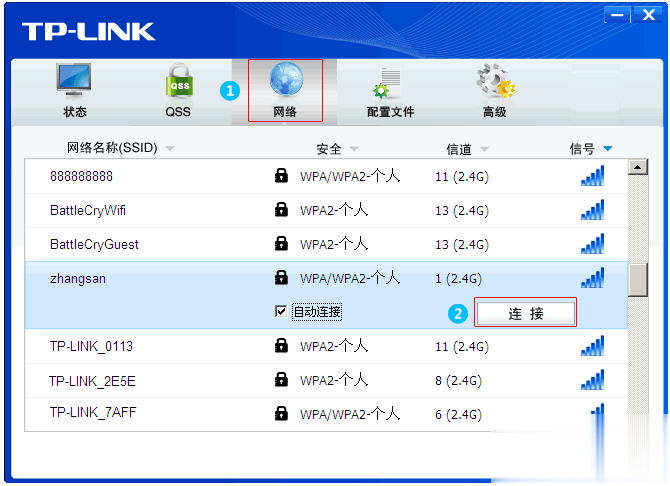This screenshot has height=486, width=670.
Task: Open the 配置文件 document icon
Action: click(388, 82)
